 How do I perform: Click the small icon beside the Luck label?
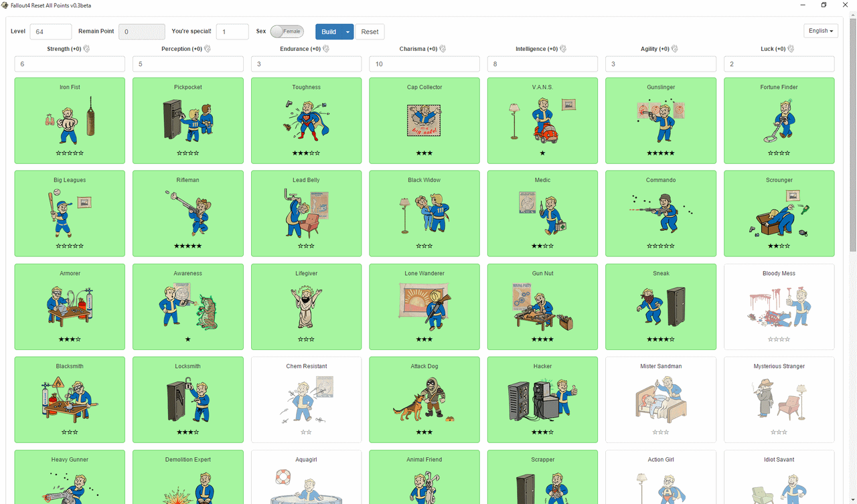(791, 49)
